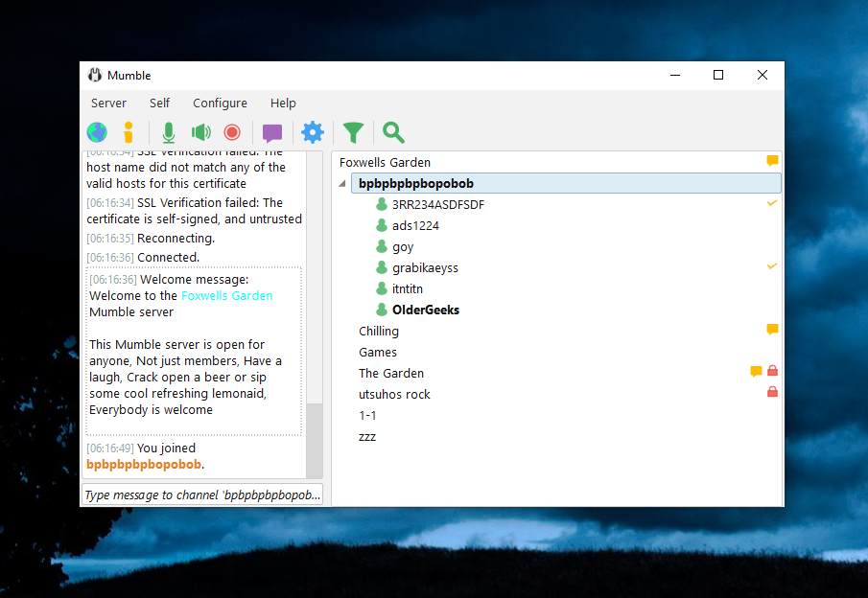The height and width of the screenshot is (598, 868).
Task: Select the utsuhos rock channel
Action: pyautogui.click(x=394, y=394)
